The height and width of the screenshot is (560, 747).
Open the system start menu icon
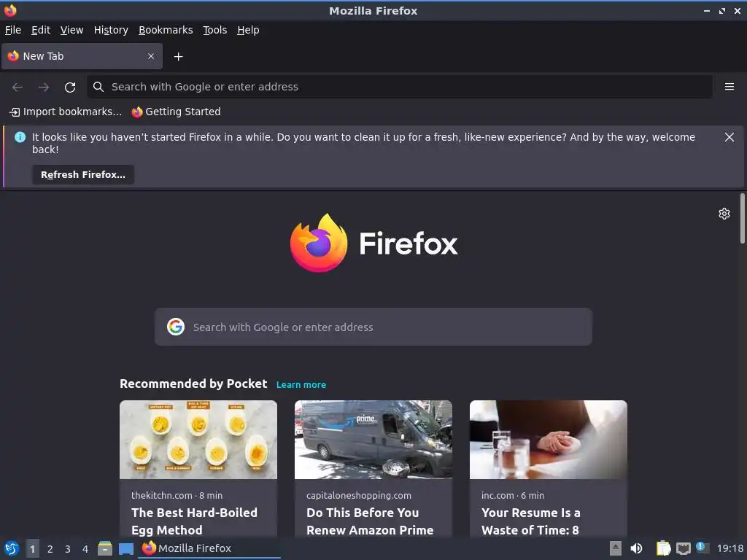click(12, 548)
